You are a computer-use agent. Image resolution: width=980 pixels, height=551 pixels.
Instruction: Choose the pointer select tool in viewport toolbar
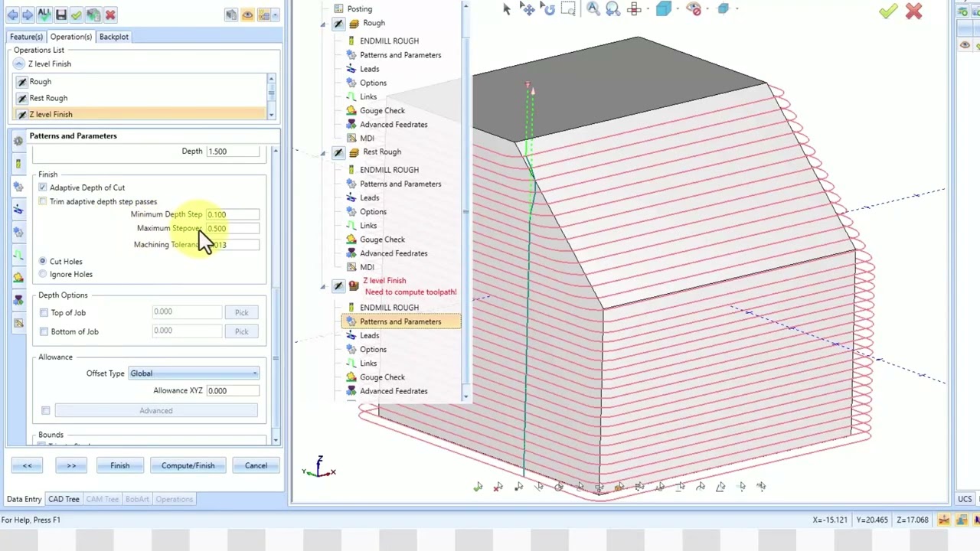point(506,9)
